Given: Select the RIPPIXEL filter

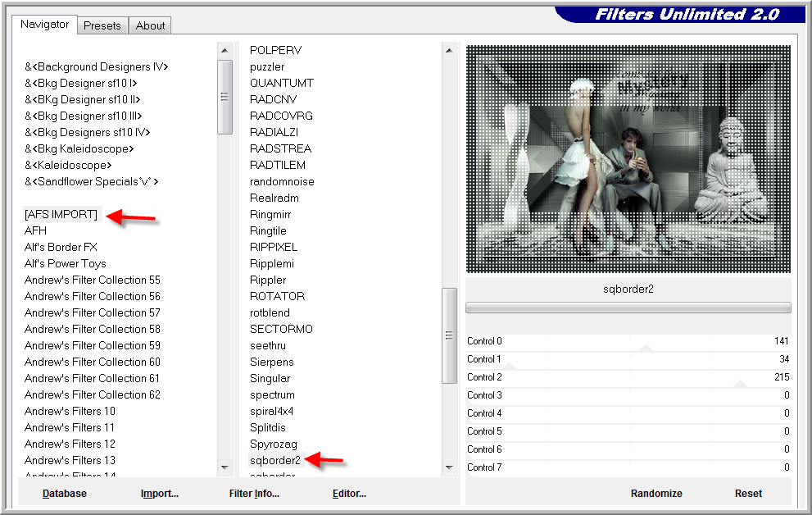Looking at the screenshot, I should point(274,248).
